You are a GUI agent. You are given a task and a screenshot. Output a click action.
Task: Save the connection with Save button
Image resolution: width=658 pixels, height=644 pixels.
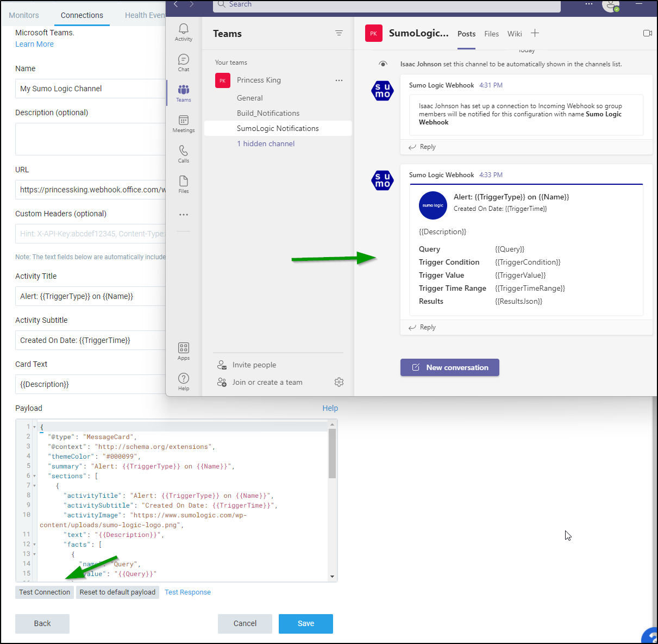coord(306,624)
